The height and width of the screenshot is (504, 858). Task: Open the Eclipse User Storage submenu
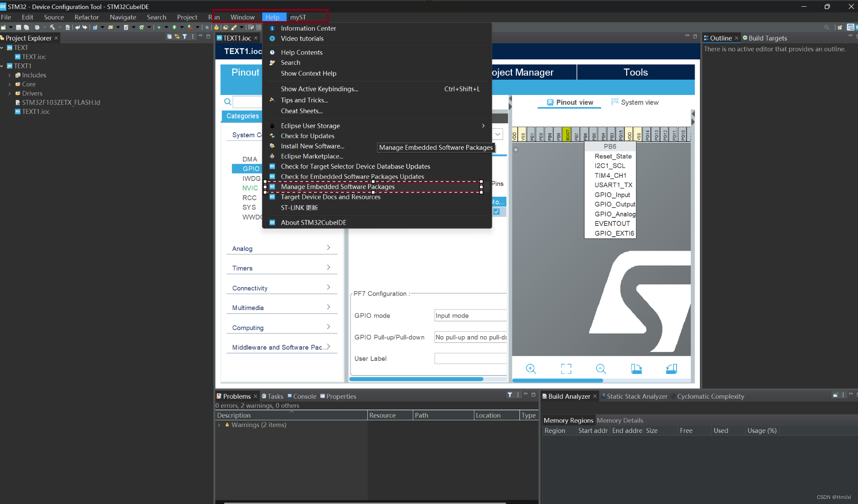click(377, 126)
